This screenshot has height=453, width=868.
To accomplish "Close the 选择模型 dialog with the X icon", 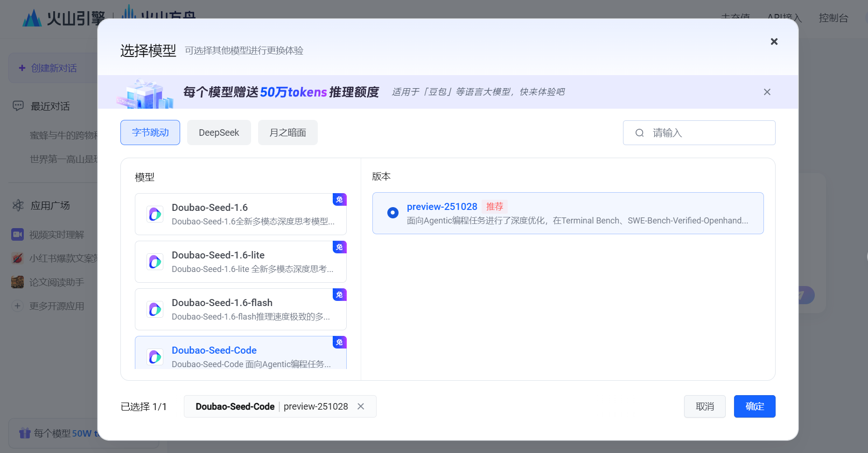I will pos(774,42).
